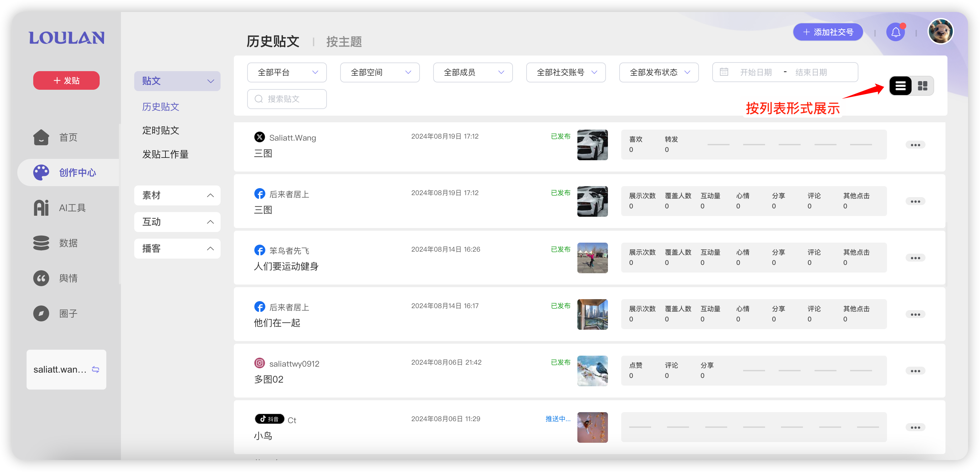Open the white car thumbnail of Saliatt.Wang post

(x=592, y=145)
